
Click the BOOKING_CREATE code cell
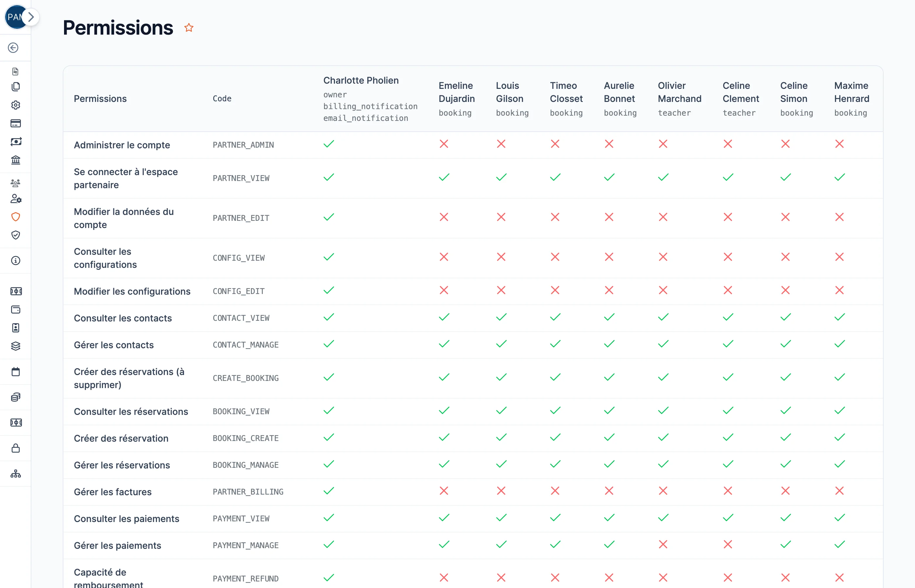245,438
